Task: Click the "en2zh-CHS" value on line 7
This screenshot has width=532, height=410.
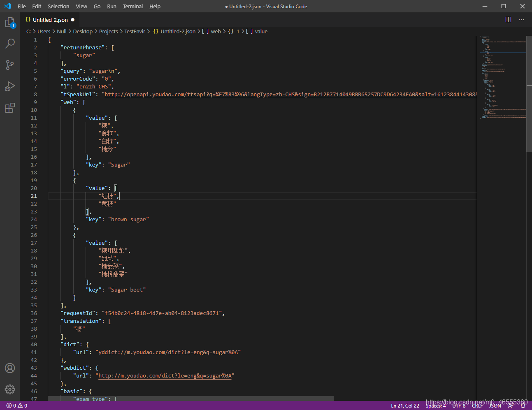Action: pyautogui.click(x=93, y=86)
